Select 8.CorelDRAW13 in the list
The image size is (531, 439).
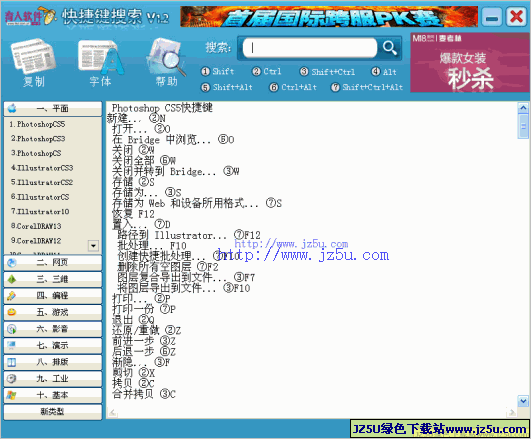[36, 226]
